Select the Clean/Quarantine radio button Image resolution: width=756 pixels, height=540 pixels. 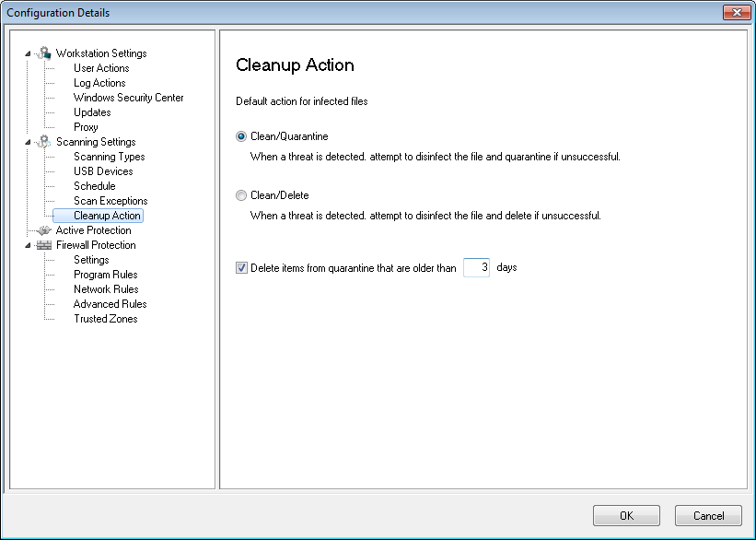click(x=241, y=136)
